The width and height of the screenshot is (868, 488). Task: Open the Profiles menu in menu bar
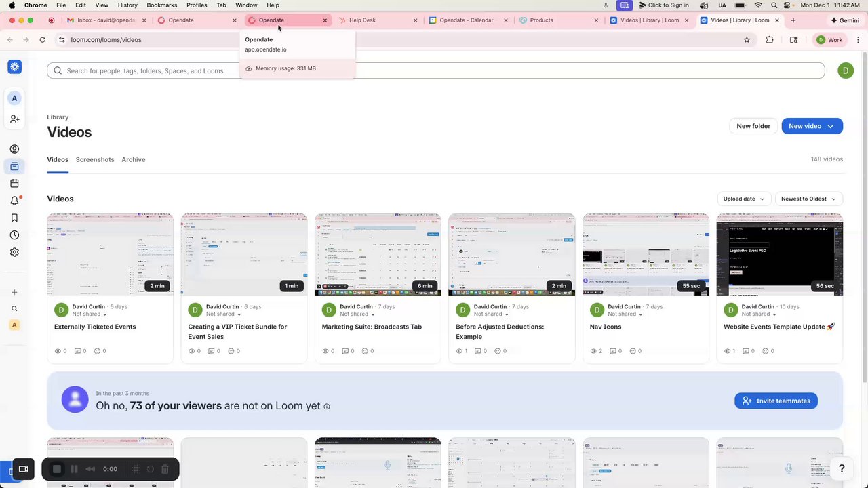click(x=197, y=5)
